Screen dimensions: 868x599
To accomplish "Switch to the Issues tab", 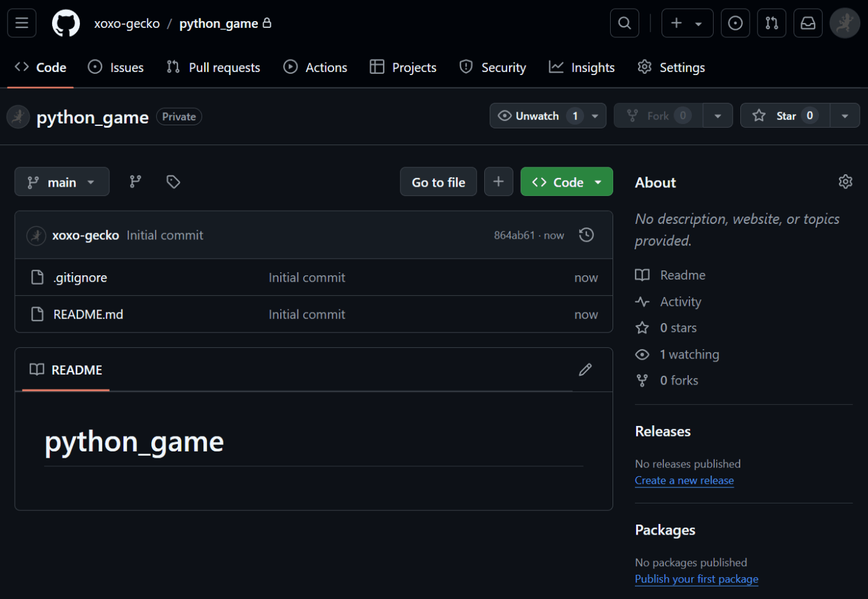I will (116, 68).
